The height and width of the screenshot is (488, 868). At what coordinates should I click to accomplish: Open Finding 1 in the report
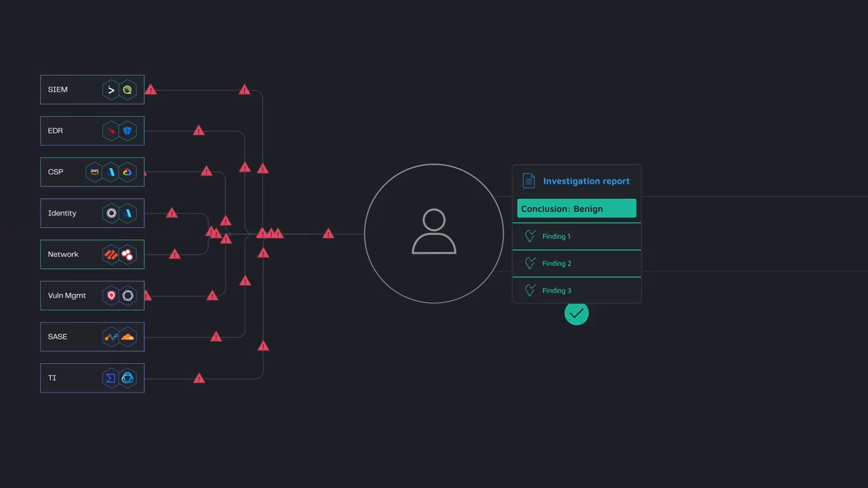[x=557, y=237]
